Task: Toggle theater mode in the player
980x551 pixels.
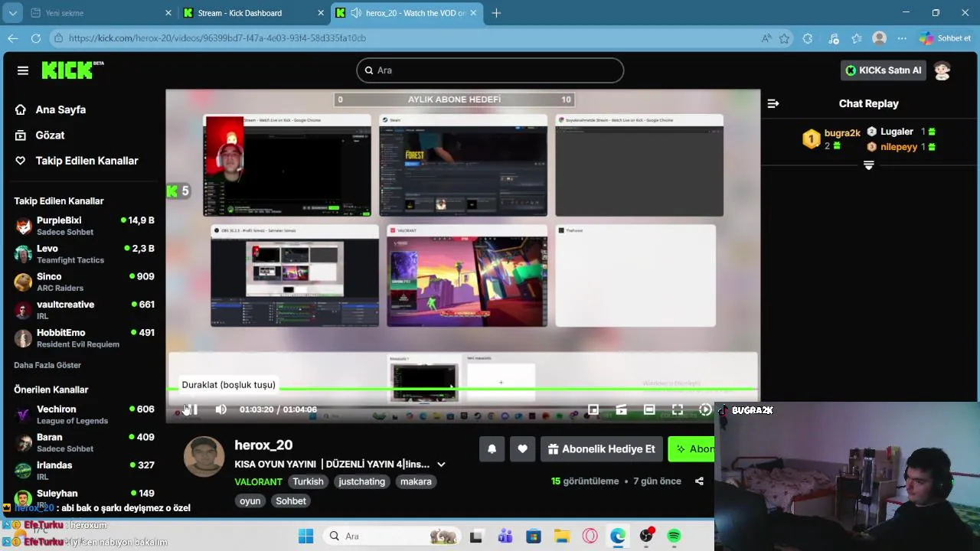Action: tap(649, 409)
